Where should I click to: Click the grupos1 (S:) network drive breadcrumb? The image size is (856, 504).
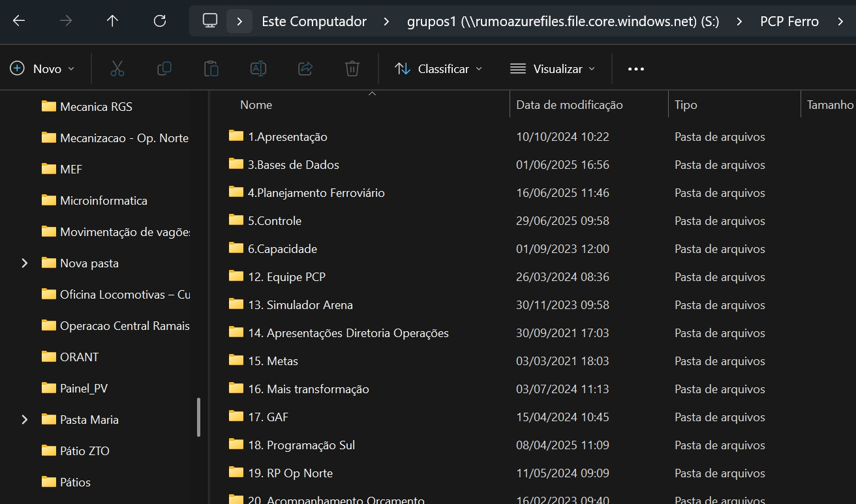[x=563, y=22]
